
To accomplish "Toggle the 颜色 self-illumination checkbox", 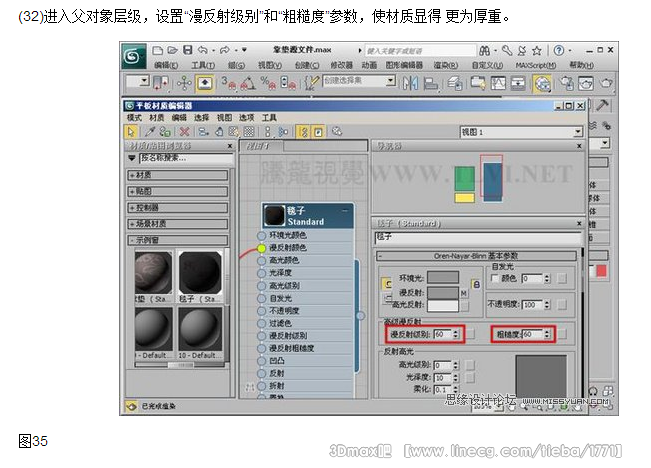I will 494,278.
